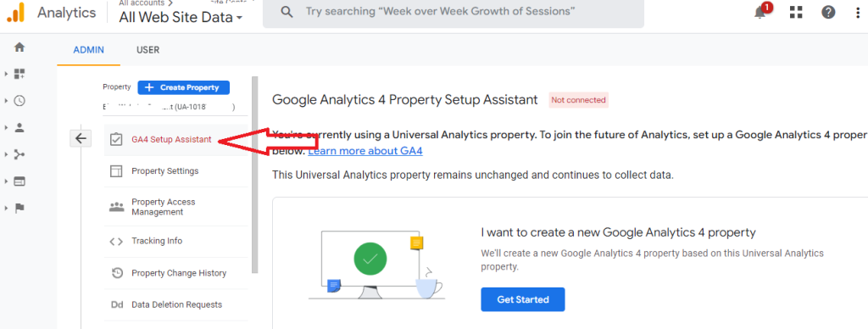The height and width of the screenshot is (329, 868).
Task: Go to Home icon in left sidebar
Action: point(19,47)
